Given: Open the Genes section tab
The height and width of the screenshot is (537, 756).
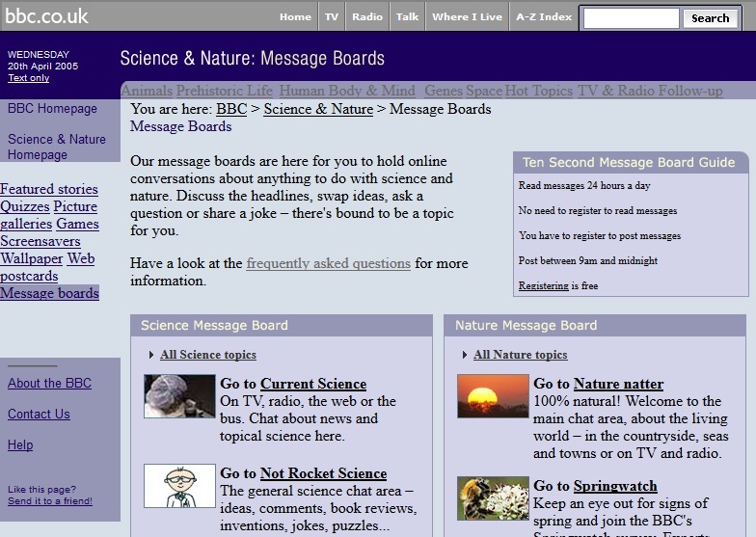Looking at the screenshot, I should tap(444, 91).
